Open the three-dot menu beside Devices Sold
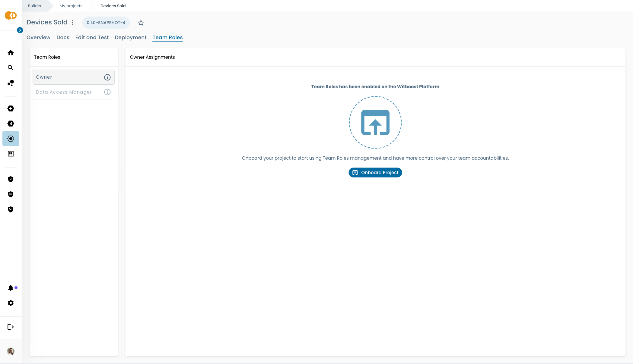This screenshot has width=633, height=364. 73,22
